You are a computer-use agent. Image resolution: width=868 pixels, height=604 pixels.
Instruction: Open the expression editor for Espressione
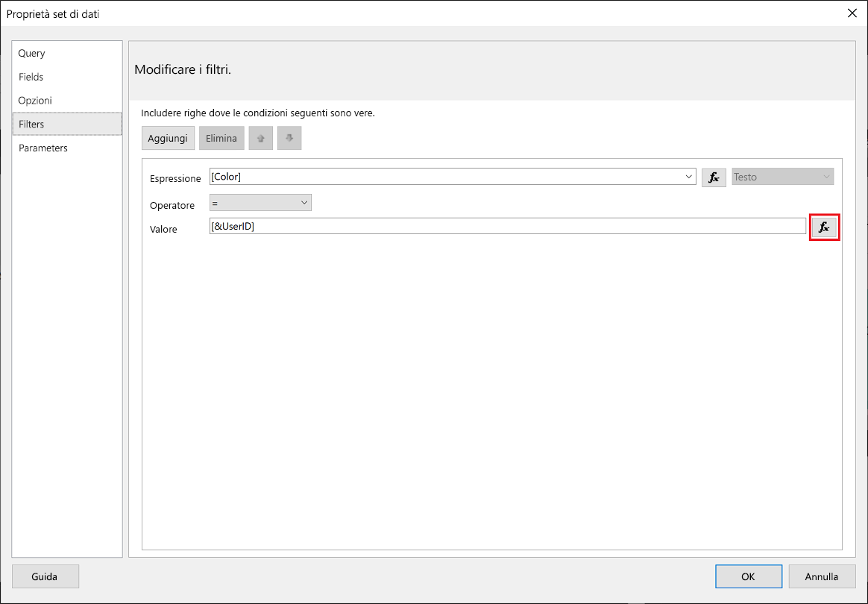pos(713,177)
